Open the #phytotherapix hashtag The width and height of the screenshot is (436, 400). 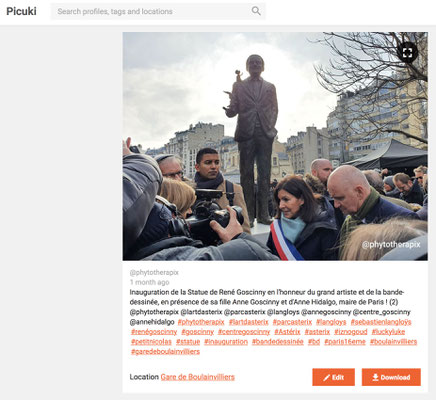(201, 322)
